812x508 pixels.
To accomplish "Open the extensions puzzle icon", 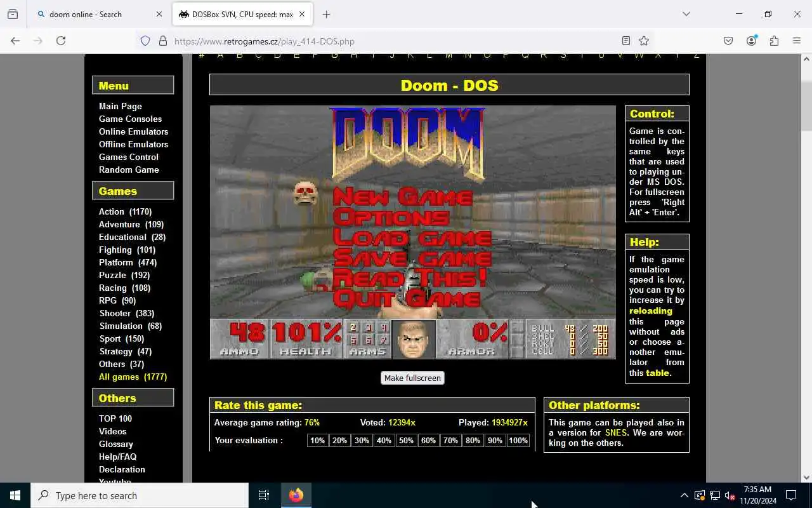I will click(774, 41).
